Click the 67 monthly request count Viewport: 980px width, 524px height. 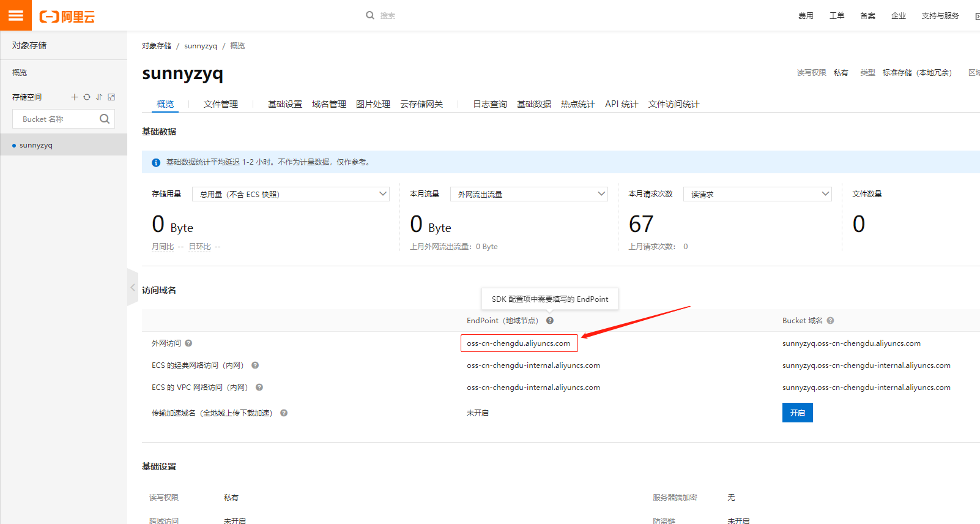(x=641, y=224)
